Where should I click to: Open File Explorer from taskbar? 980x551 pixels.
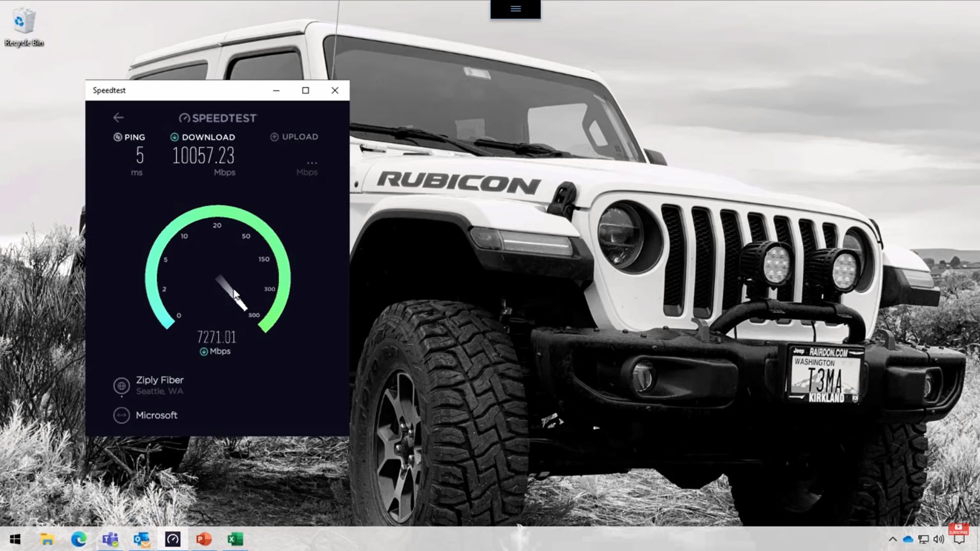[47, 539]
